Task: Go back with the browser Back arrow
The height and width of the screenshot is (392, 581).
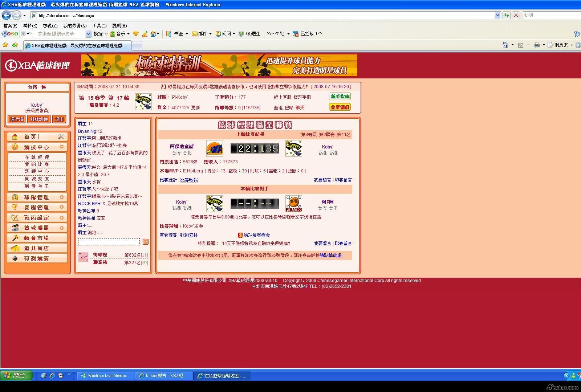Action: (6, 15)
